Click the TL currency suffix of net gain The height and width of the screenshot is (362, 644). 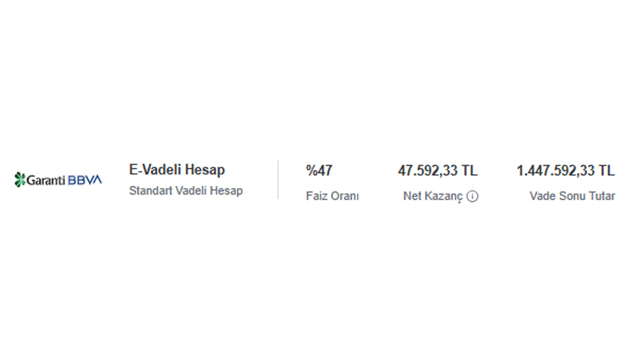click(469, 171)
